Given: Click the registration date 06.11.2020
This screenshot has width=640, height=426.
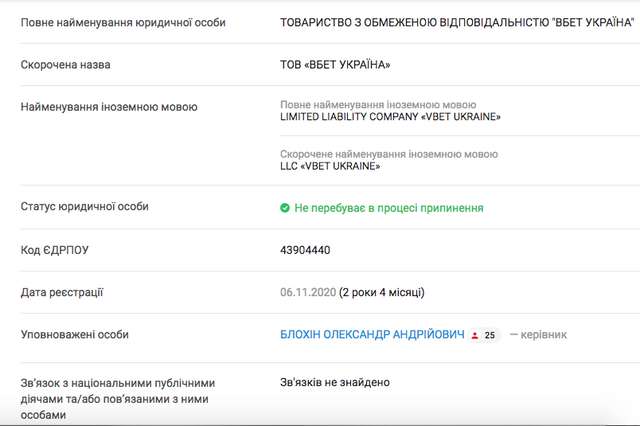Looking at the screenshot, I should click(308, 292).
